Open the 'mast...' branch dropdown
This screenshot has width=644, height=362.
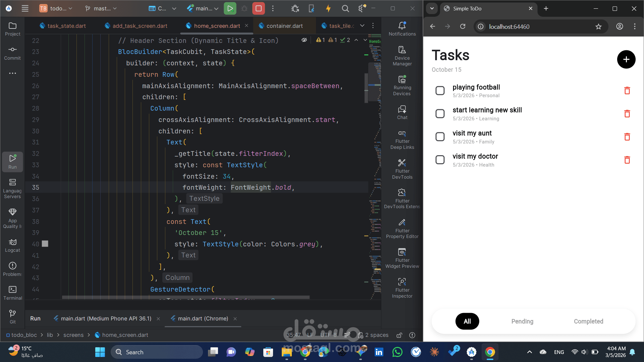[x=101, y=8]
